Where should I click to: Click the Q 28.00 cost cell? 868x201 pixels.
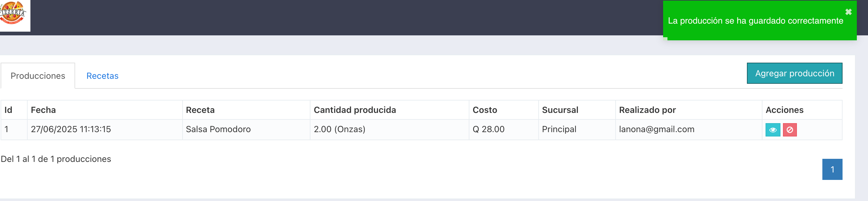click(x=504, y=130)
